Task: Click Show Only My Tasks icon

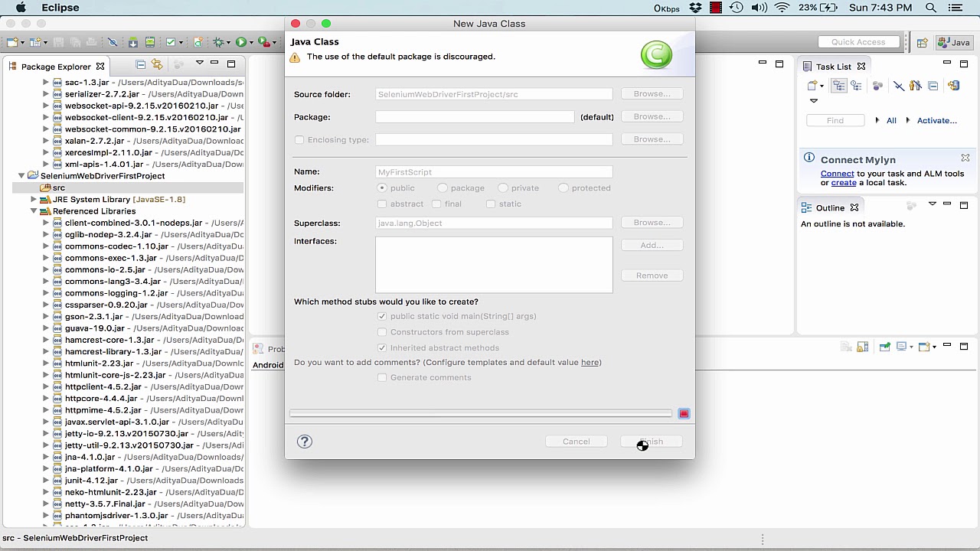Action: tap(916, 86)
